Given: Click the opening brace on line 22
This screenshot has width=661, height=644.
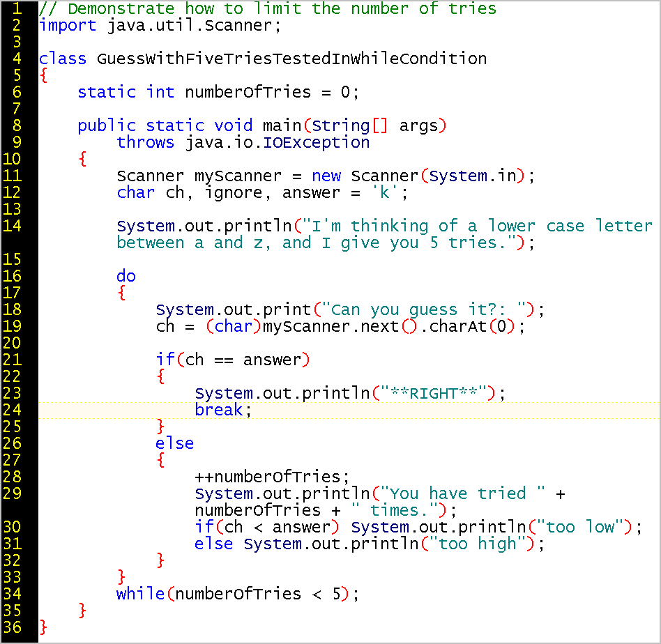Looking at the screenshot, I should [160, 376].
